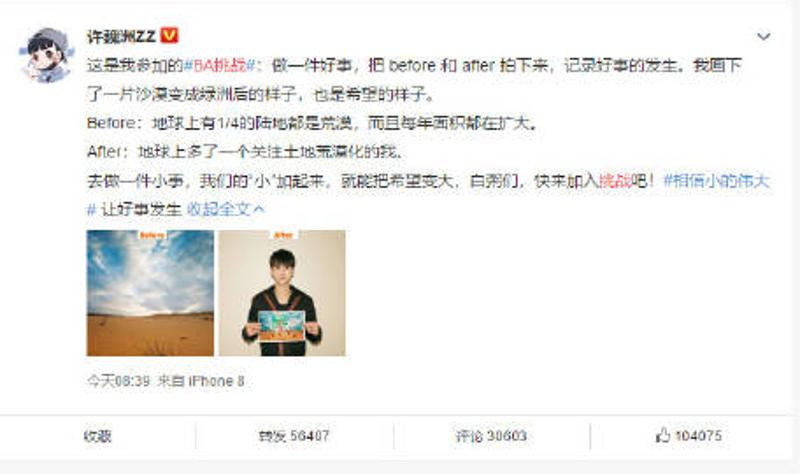Open the After portrait photo thumbnail

[x=282, y=293]
